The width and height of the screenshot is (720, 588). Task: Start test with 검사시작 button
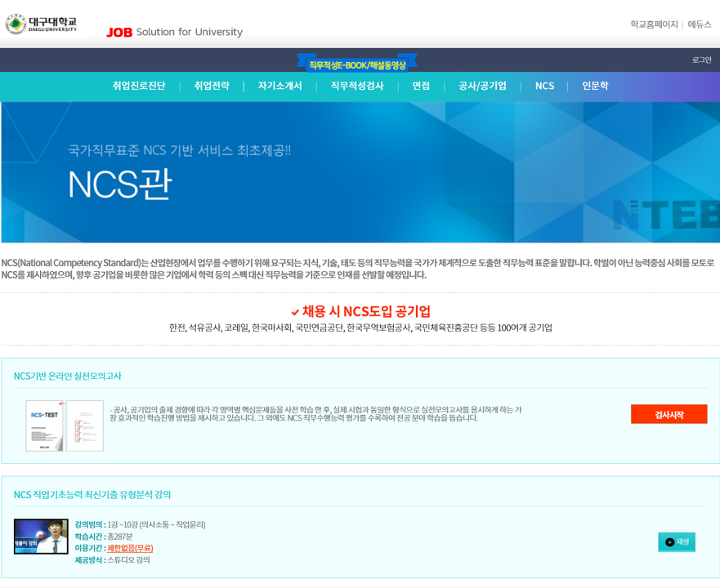click(x=669, y=414)
